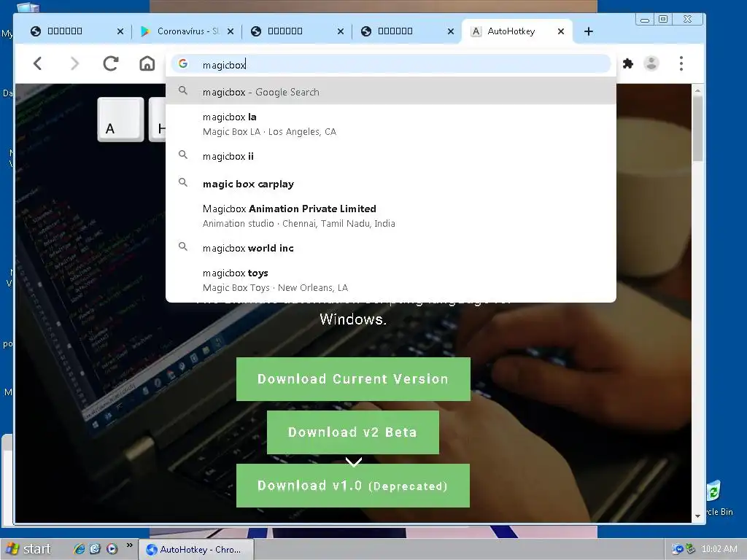Viewport: 747px width, 560px height.
Task: Click the address bar text magicbox
Action: pos(224,65)
